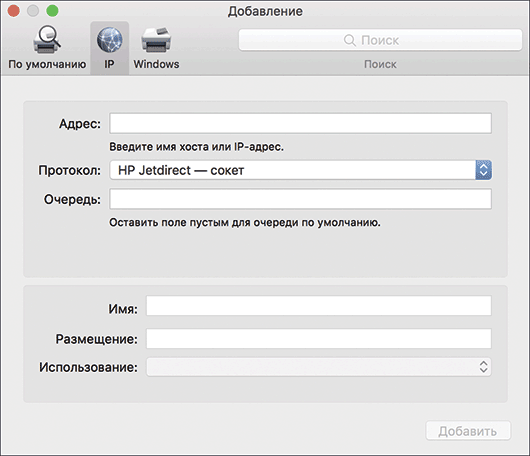Click the Размещение input field
The height and width of the screenshot is (456, 530).
coord(318,338)
